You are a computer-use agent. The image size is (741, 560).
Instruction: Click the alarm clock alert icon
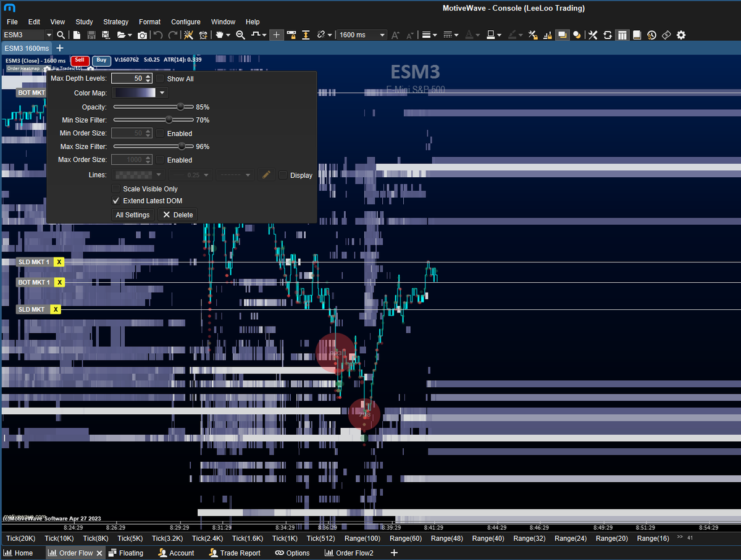tap(203, 35)
